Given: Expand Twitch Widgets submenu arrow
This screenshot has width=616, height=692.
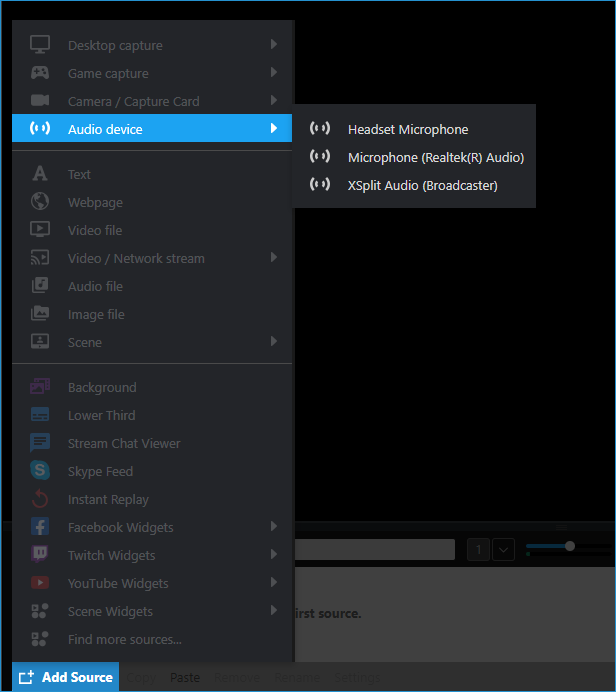Looking at the screenshot, I should tap(274, 554).
